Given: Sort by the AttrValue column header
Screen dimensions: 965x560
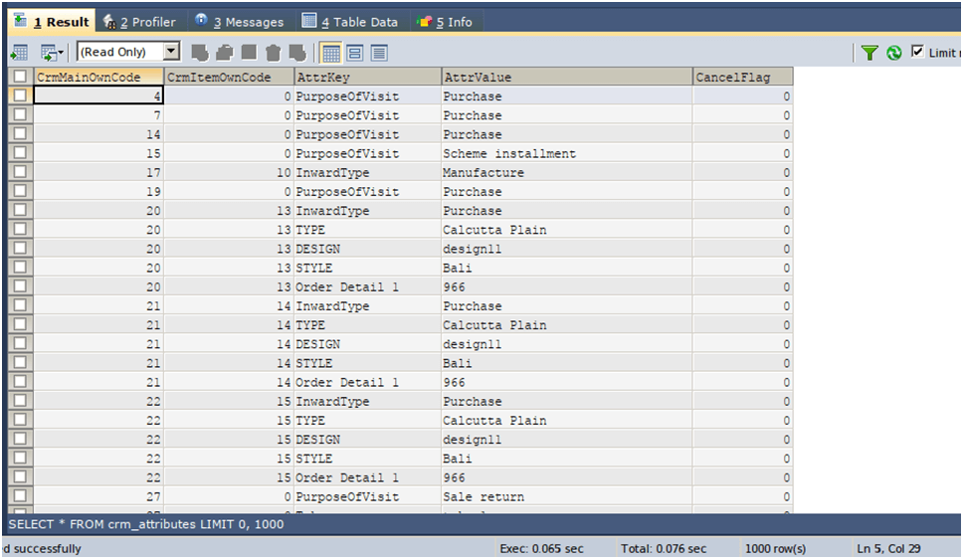Looking at the screenshot, I should coord(567,77).
